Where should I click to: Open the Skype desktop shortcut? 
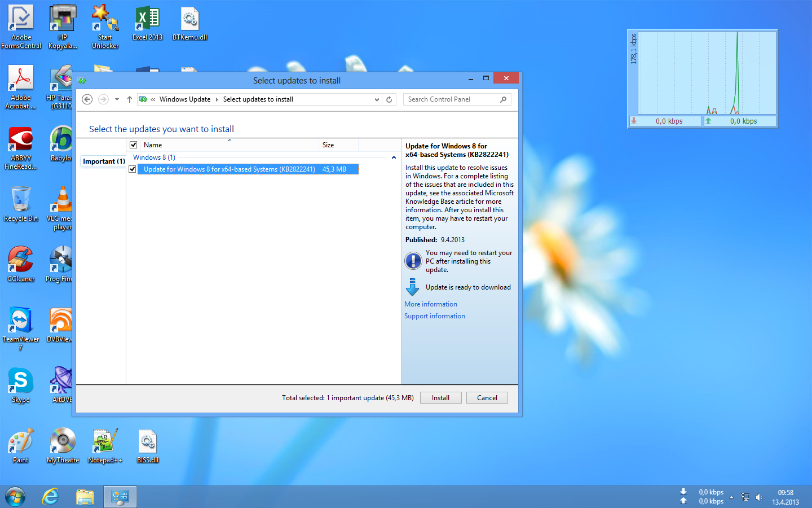21,385
